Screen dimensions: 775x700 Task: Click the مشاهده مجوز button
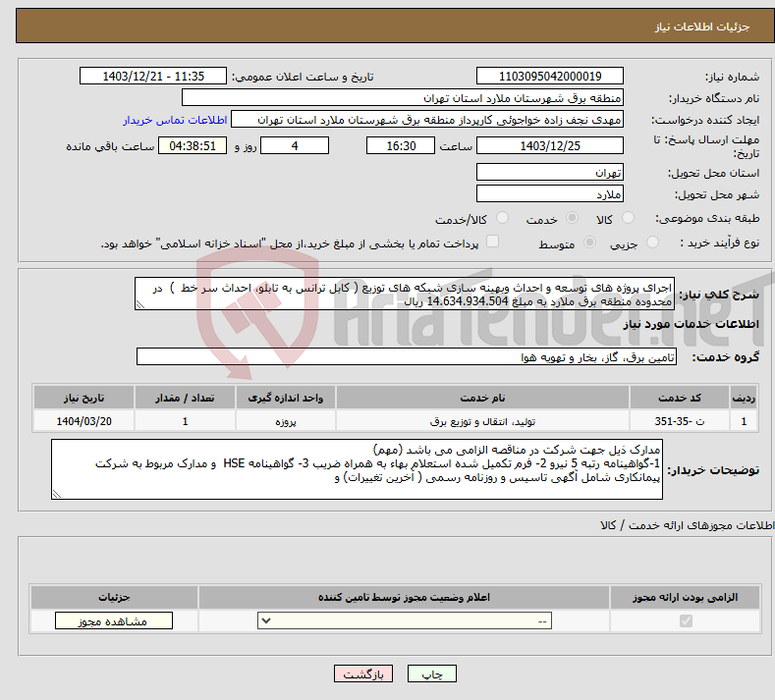pos(114,620)
